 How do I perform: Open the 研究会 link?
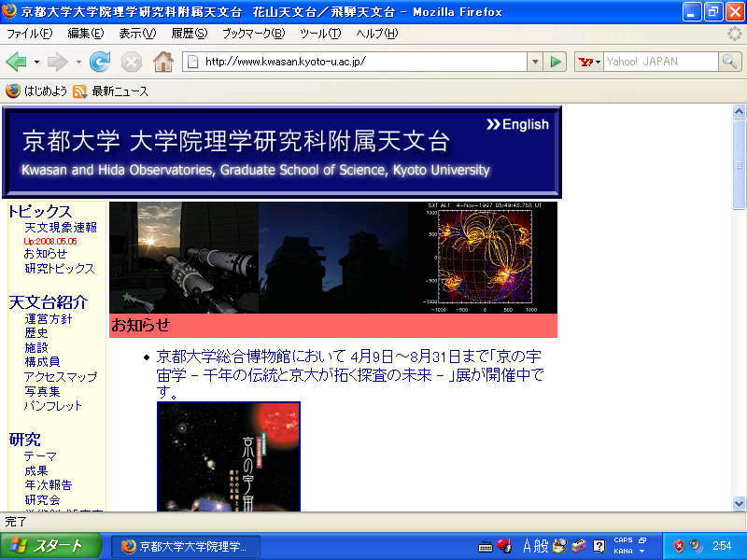coord(42,500)
